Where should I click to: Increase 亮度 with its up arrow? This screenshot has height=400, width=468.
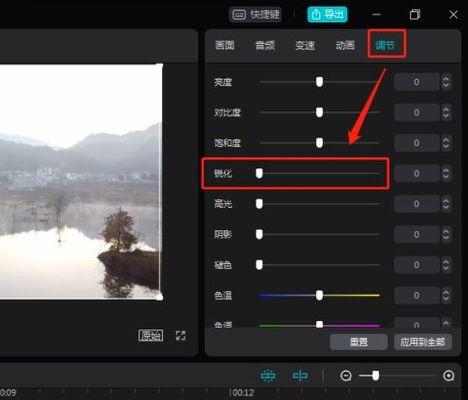coord(446,79)
